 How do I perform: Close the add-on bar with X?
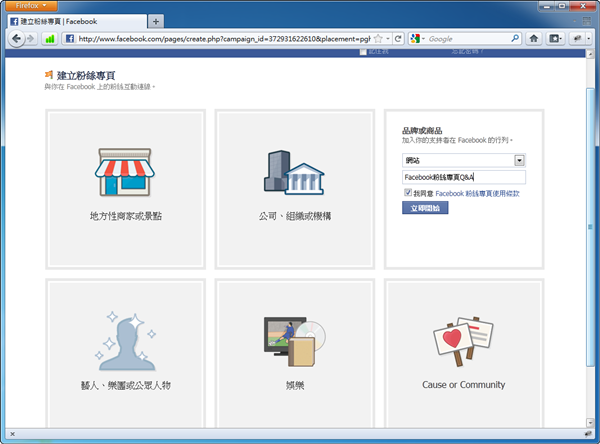pyautogui.click(x=12, y=434)
